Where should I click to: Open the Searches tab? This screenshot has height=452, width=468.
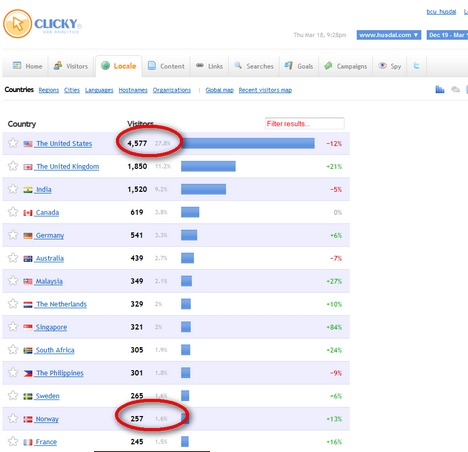254,66
